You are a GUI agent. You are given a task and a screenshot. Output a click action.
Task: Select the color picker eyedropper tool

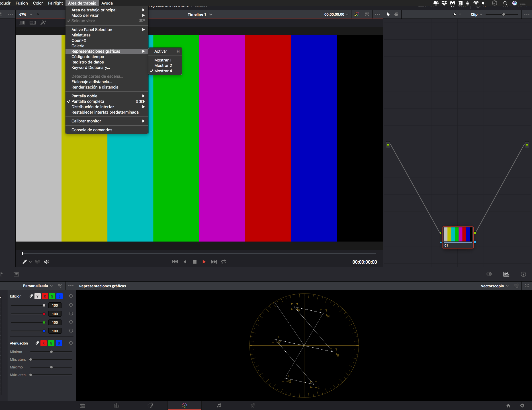coord(25,262)
